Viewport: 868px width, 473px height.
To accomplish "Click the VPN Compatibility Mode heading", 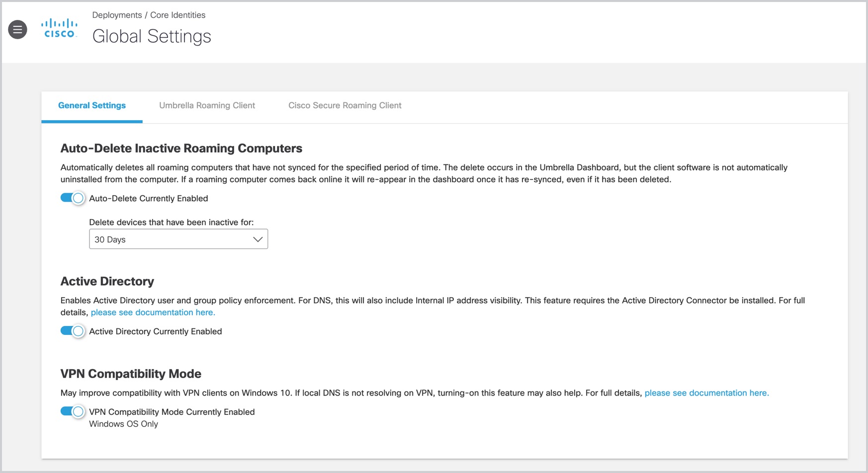I will tap(131, 374).
